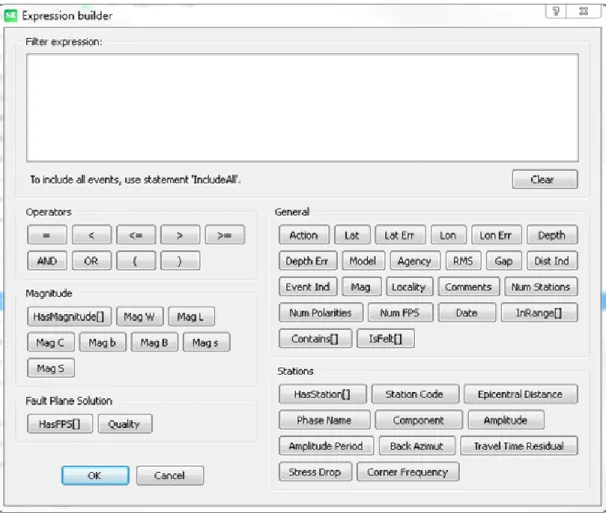
Task: Insert the Corner Frequency field
Action: tap(408, 471)
